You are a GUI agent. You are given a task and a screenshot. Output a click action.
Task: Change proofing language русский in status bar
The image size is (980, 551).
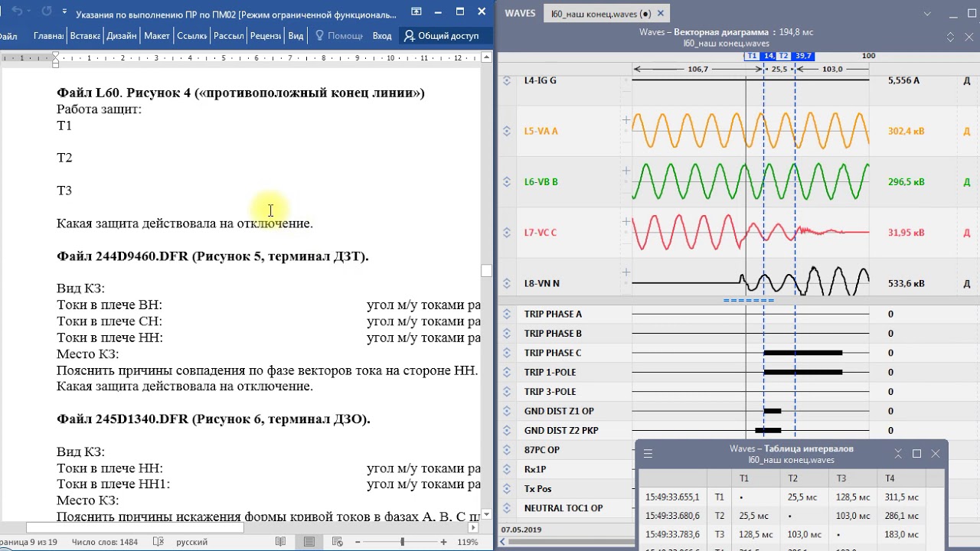191,542
